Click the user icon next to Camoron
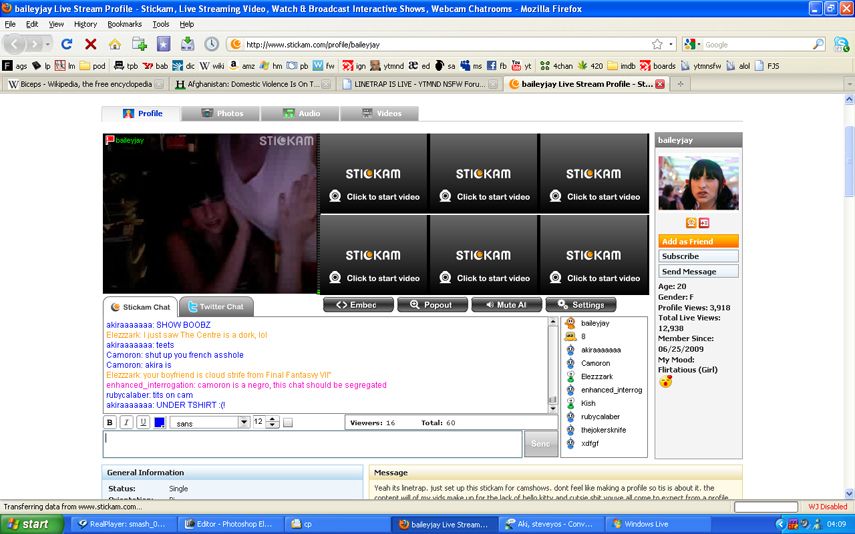Viewport: 855px width, 534px height. pyautogui.click(x=570, y=363)
